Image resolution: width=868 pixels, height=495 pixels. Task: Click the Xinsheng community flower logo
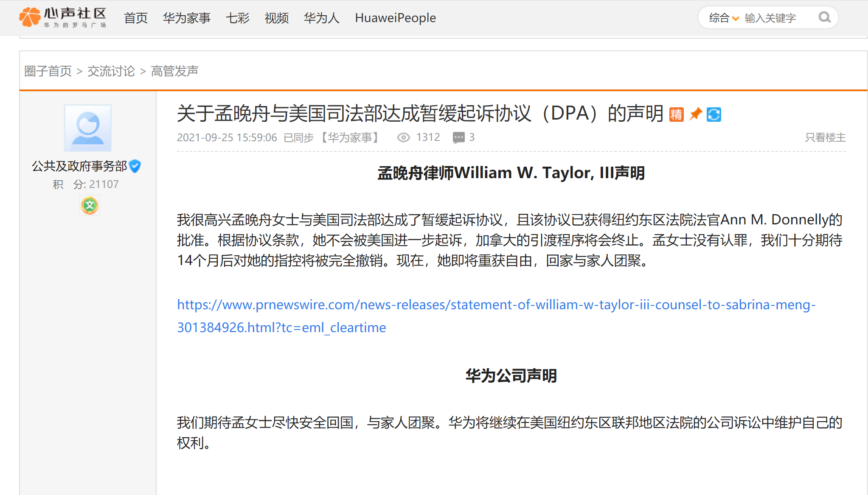click(x=30, y=17)
